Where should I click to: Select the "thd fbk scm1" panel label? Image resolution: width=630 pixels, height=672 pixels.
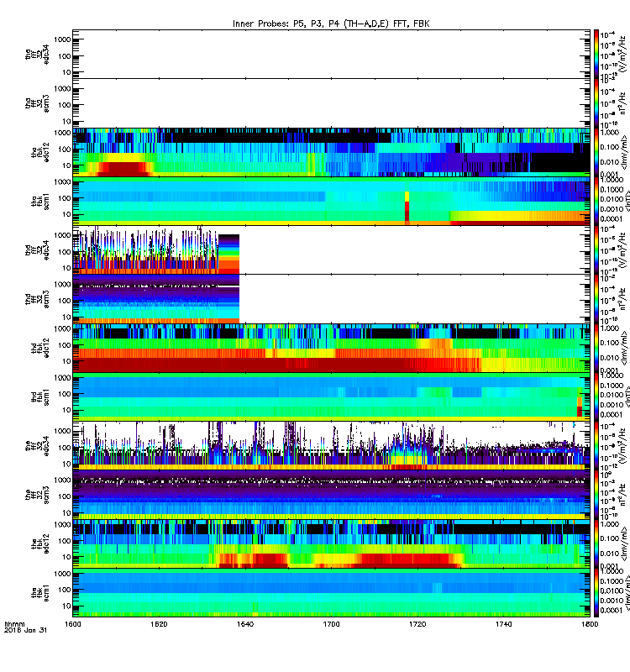(x=40, y=396)
